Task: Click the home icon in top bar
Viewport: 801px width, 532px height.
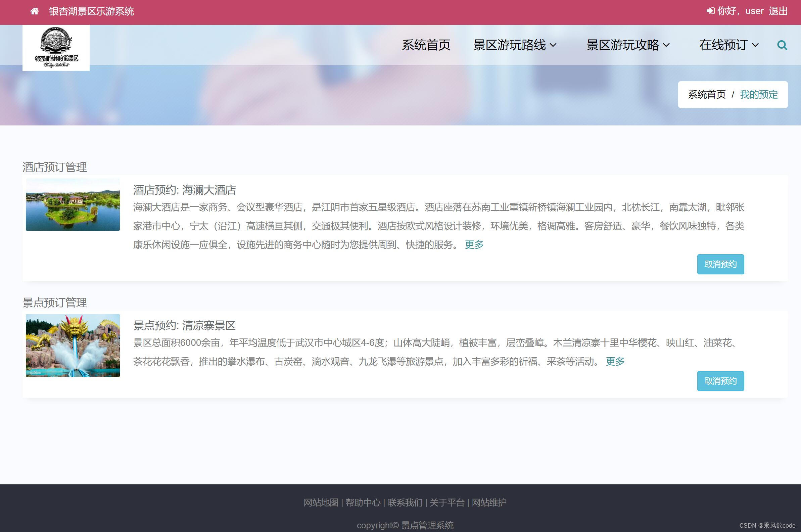Action: (34, 11)
